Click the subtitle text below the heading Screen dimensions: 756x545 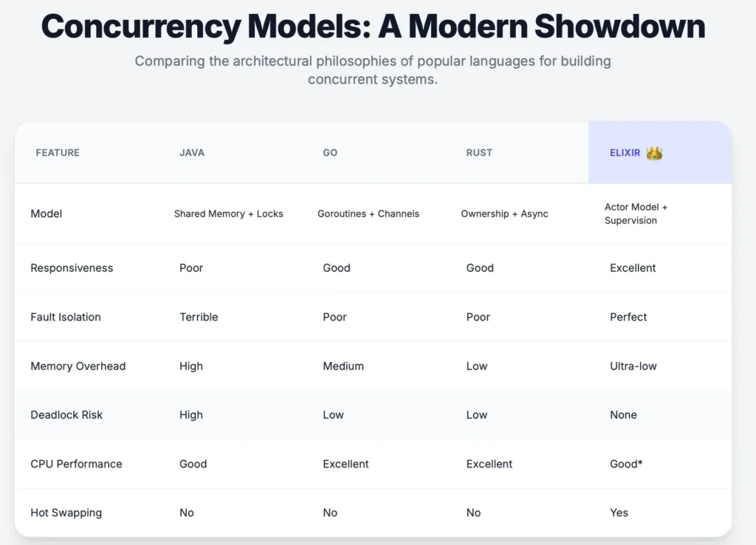(373, 70)
